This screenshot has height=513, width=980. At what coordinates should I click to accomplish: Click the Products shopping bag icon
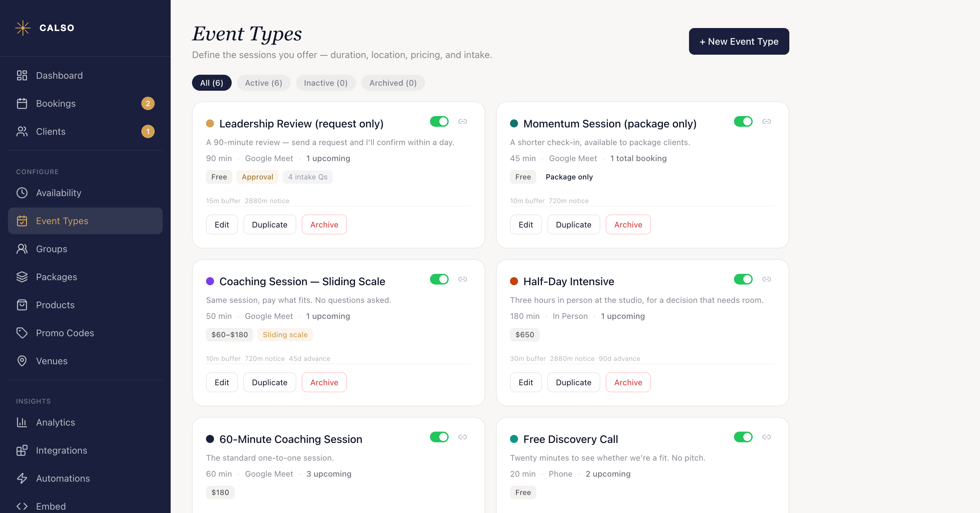point(22,305)
